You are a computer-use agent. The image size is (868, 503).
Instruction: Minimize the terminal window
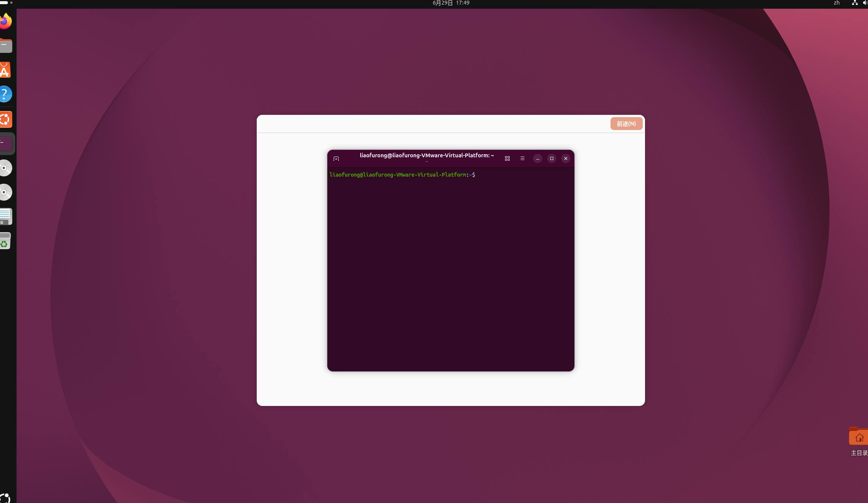point(538,158)
